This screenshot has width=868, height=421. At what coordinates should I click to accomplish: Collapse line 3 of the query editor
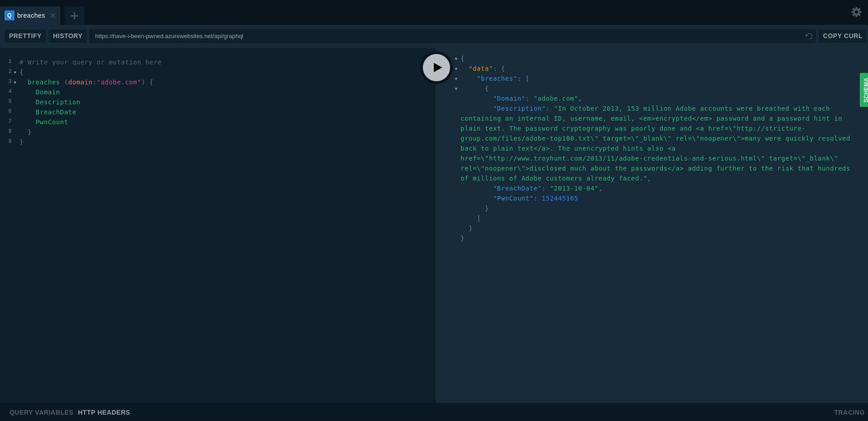click(x=15, y=83)
